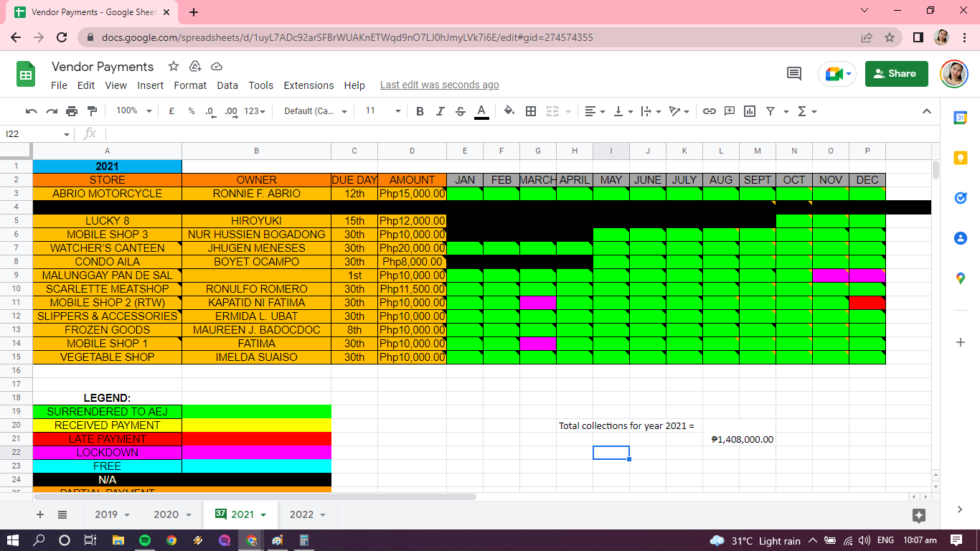Hide the side panel with the arrow
The width and height of the screenshot is (980, 551).
pyautogui.click(x=961, y=509)
